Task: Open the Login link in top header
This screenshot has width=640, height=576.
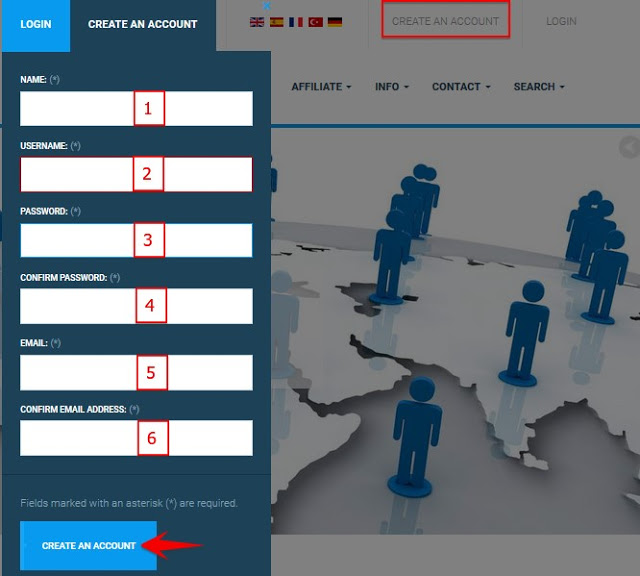Action: [x=561, y=21]
